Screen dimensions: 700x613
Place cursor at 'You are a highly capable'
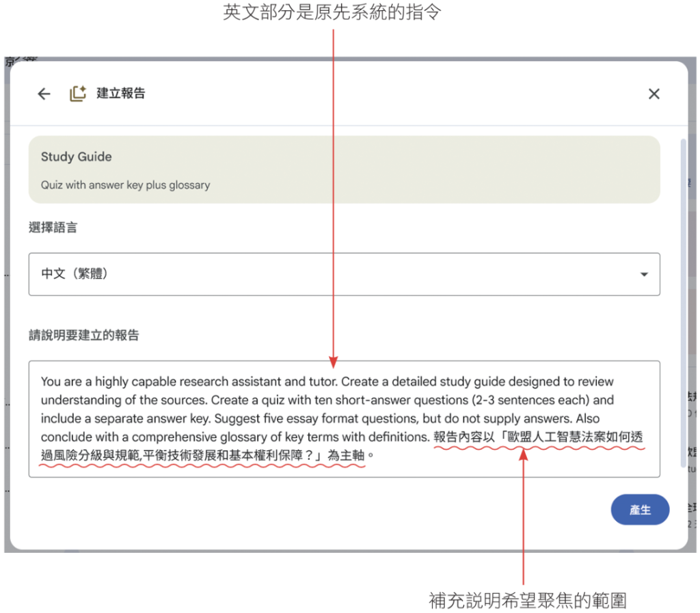pos(103,382)
